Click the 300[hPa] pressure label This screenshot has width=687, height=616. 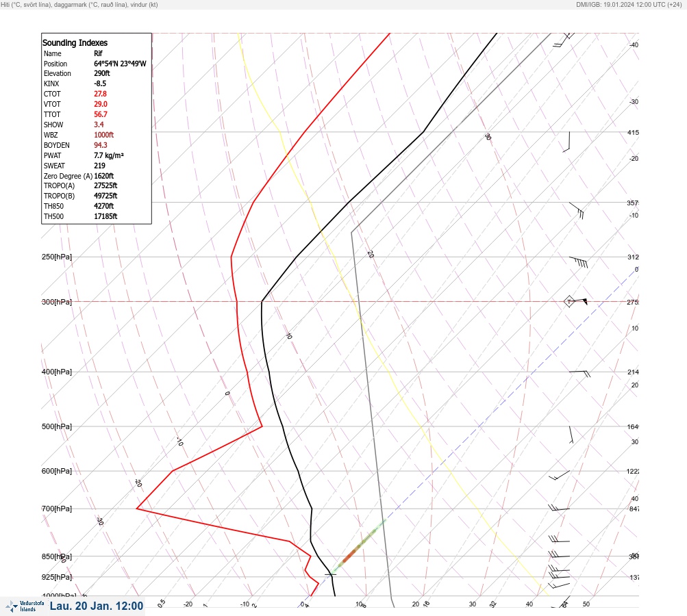click(x=57, y=302)
